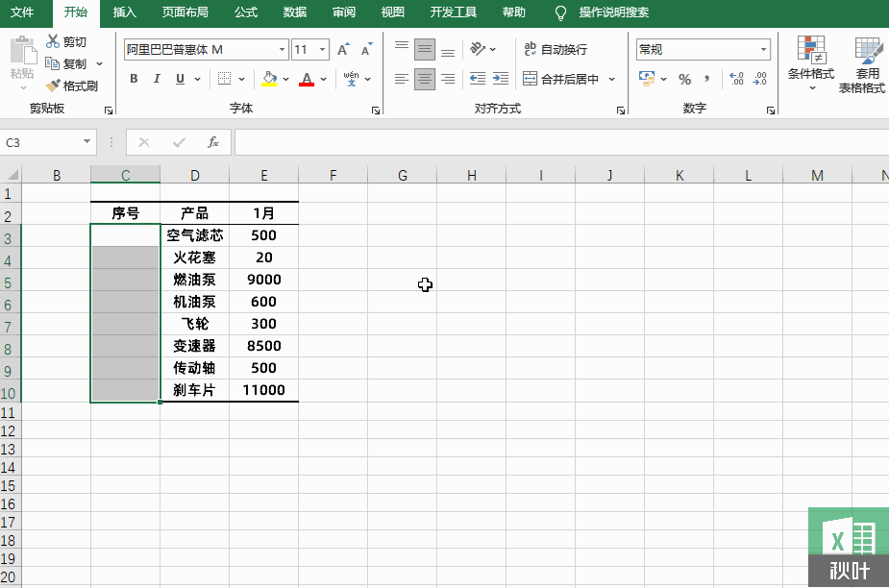Click the 合并后居中 button

pyautogui.click(x=560, y=79)
